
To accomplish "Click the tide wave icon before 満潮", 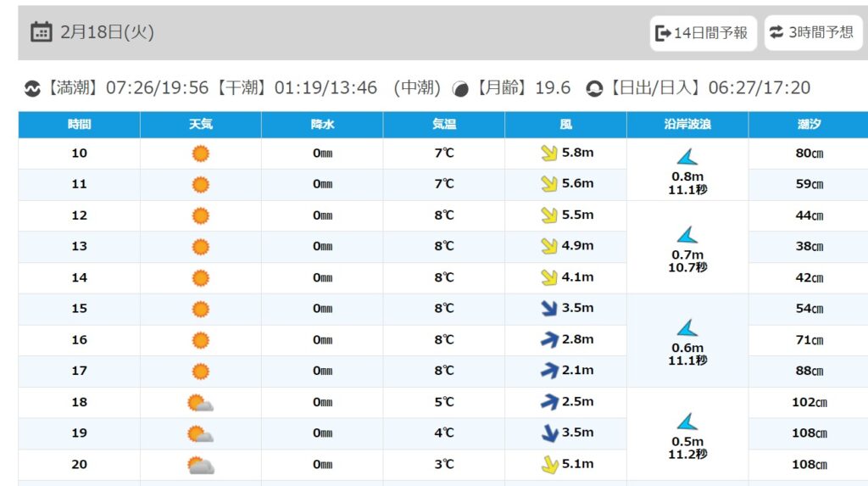I will pyautogui.click(x=32, y=88).
